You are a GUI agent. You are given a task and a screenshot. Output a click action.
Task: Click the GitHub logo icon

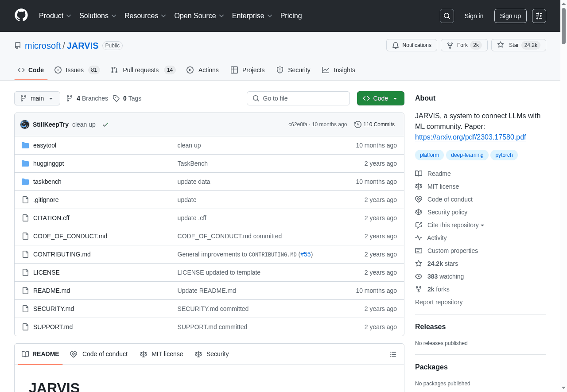point(21,16)
